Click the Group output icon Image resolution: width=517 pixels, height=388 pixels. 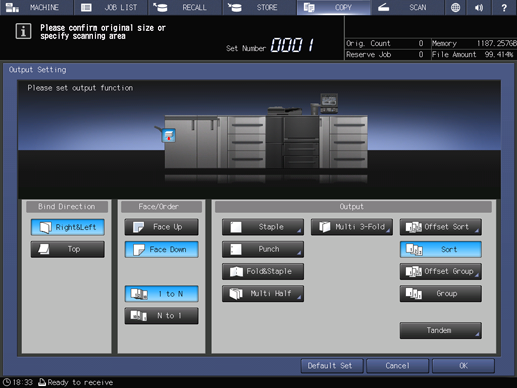point(414,294)
